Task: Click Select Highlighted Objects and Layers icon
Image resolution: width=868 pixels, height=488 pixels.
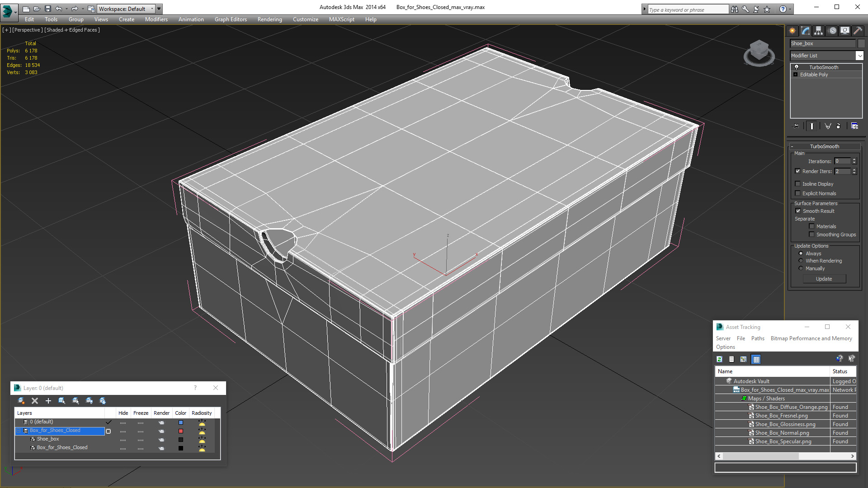Action: point(62,401)
